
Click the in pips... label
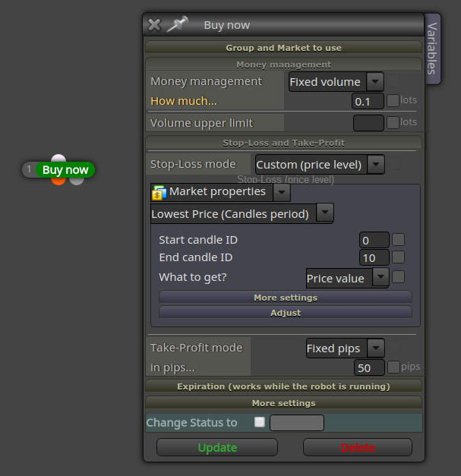point(172,367)
